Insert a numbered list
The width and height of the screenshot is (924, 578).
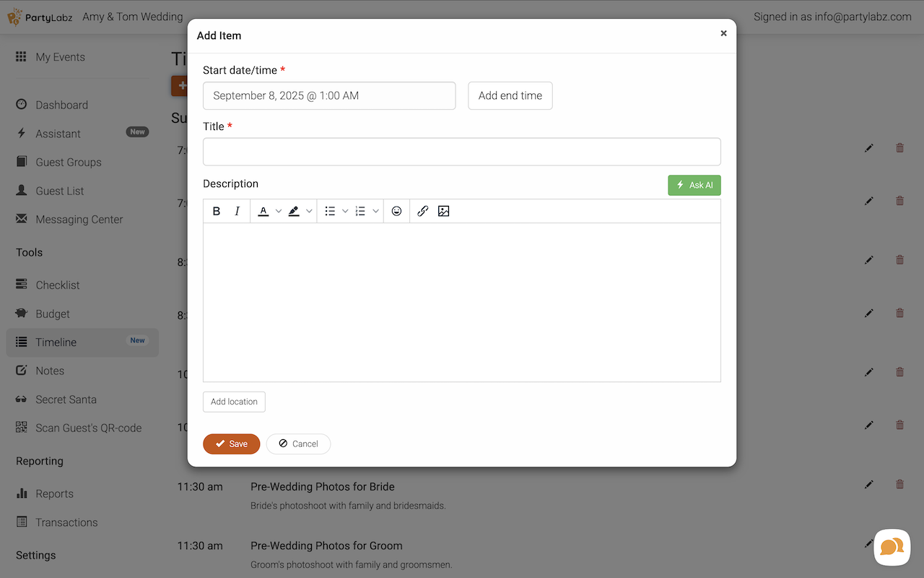[360, 211]
